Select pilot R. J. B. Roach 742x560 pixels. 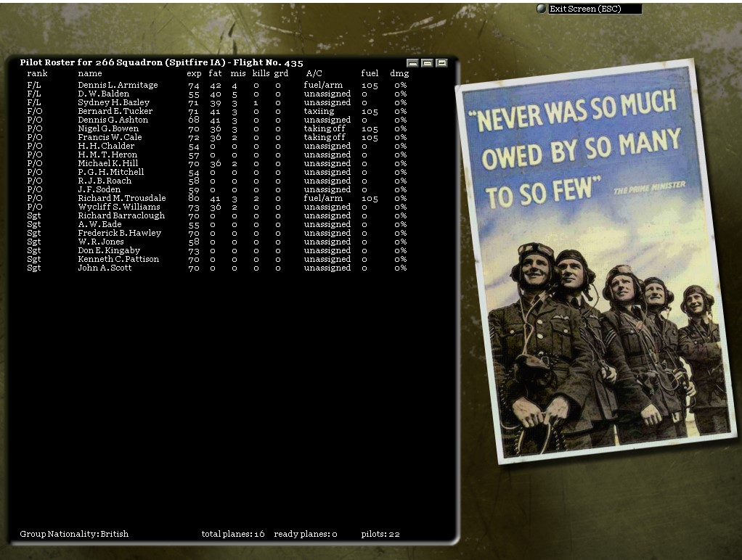click(105, 181)
